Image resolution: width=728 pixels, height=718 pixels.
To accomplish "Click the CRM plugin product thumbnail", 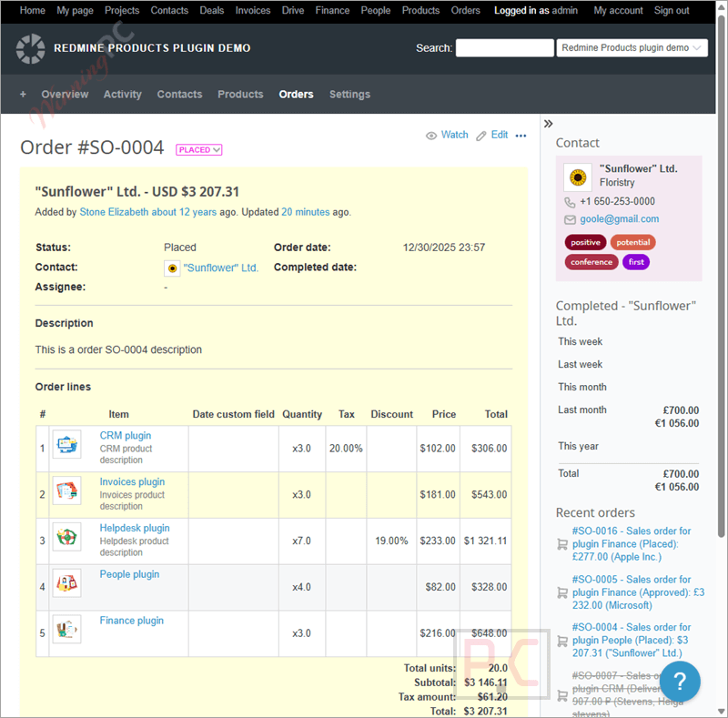I will (66, 444).
